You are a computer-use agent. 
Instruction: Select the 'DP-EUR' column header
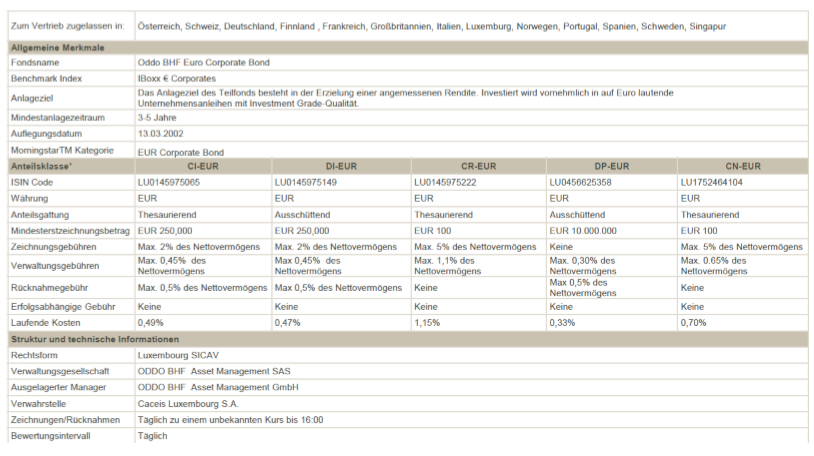[x=612, y=166]
